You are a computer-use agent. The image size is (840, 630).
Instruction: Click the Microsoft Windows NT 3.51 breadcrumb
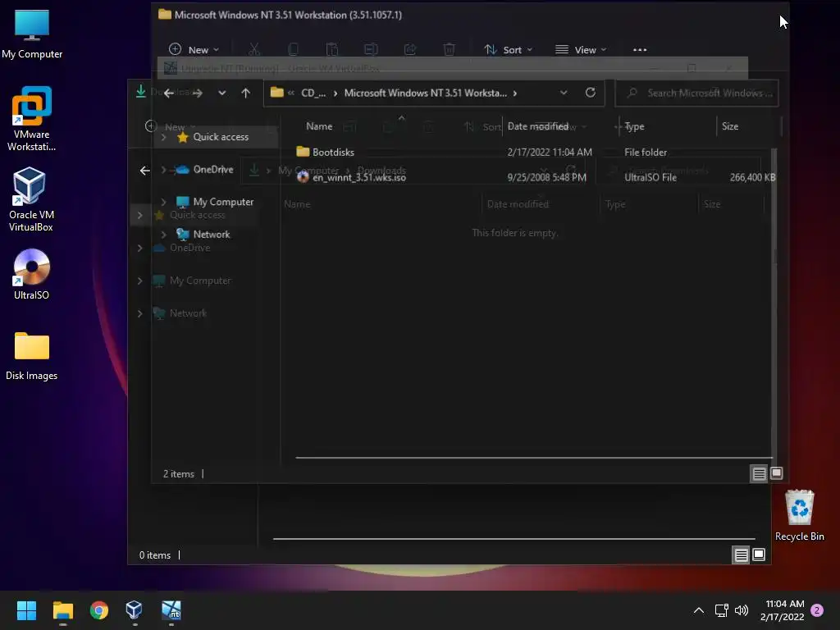tap(426, 94)
